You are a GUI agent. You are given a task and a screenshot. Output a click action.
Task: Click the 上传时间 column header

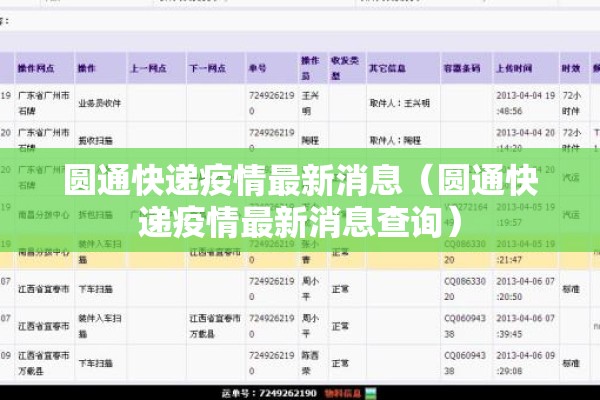(514, 69)
